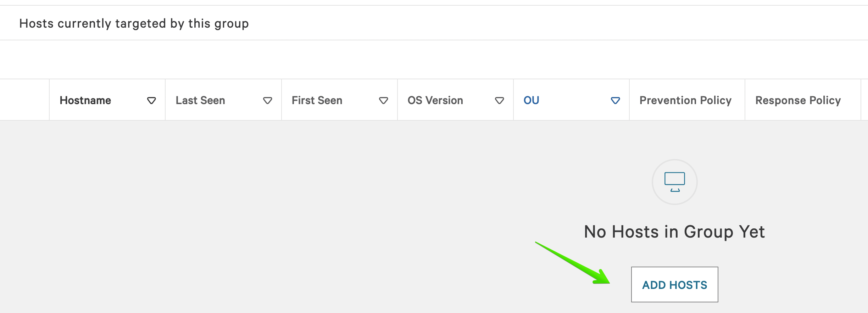
Task: Select the blue OU column label
Action: [531, 101]
